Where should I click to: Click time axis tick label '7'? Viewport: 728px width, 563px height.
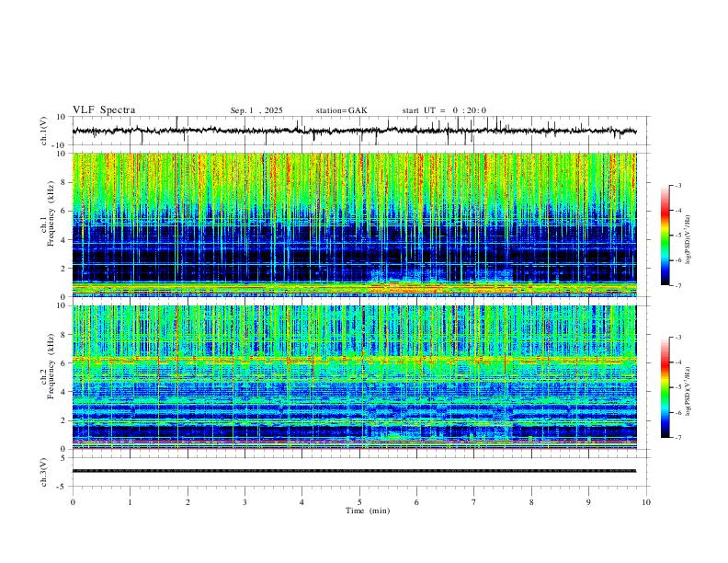474,502
